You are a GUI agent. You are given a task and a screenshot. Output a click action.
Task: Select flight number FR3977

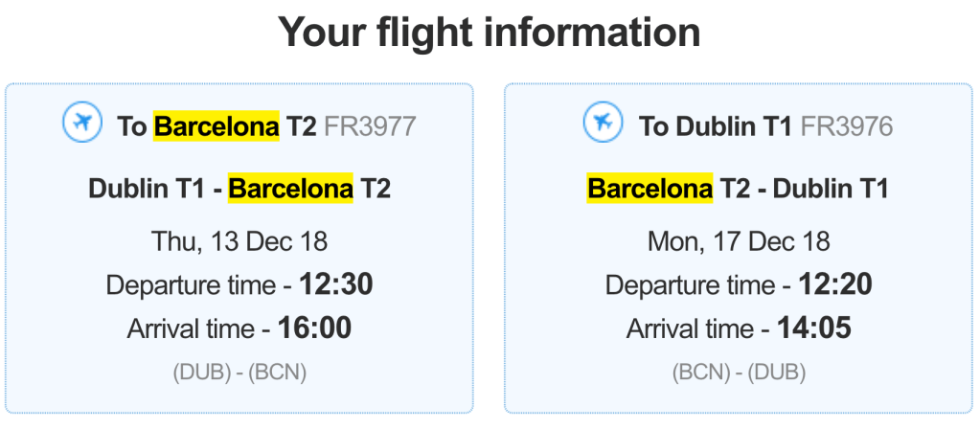pyautogui.click(x=370, y=126)
